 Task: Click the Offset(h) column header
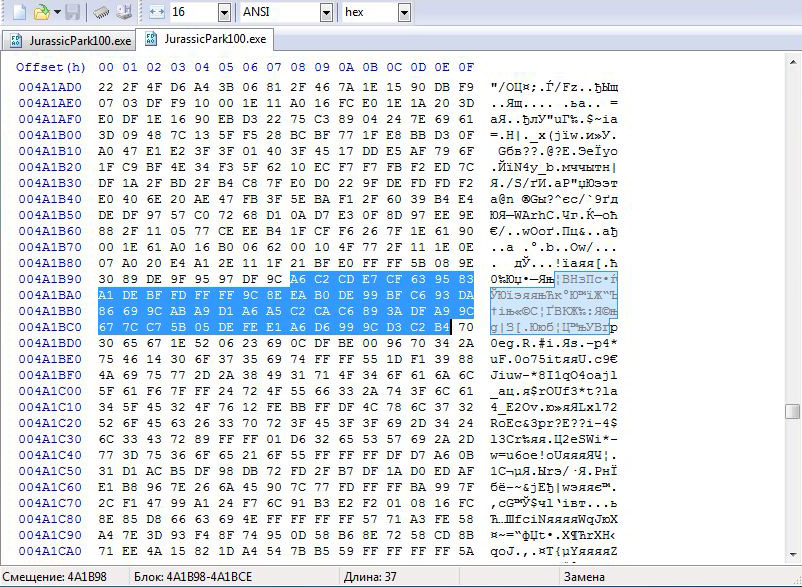[x=50, y=67]
